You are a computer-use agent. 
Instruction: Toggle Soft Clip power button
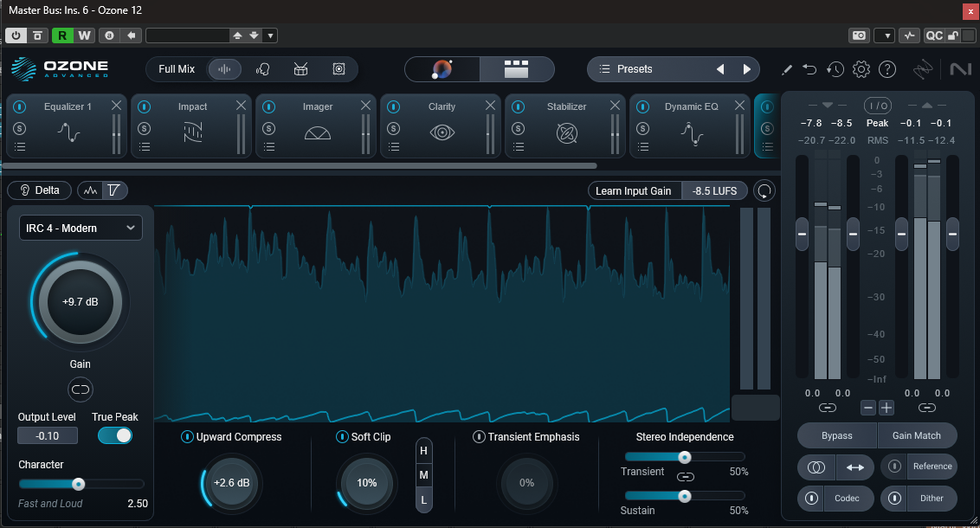click(x=342, y=437)
